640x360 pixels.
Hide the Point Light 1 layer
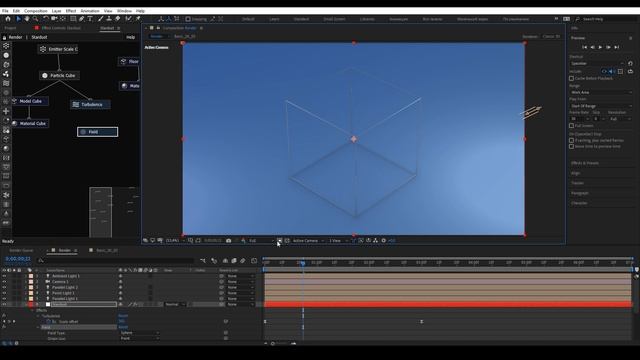click(x=4, y=293)
